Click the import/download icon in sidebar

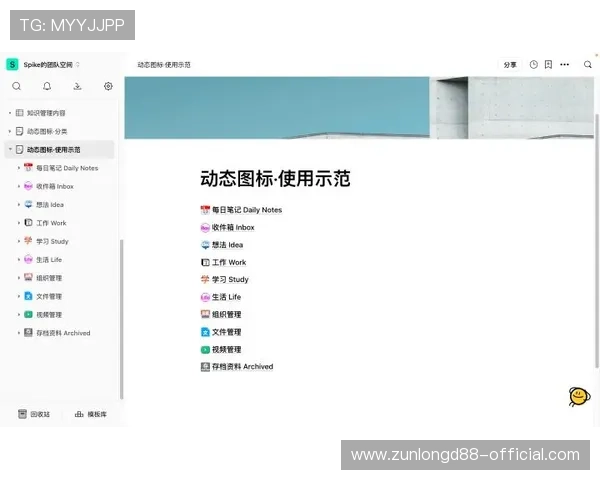77,86
